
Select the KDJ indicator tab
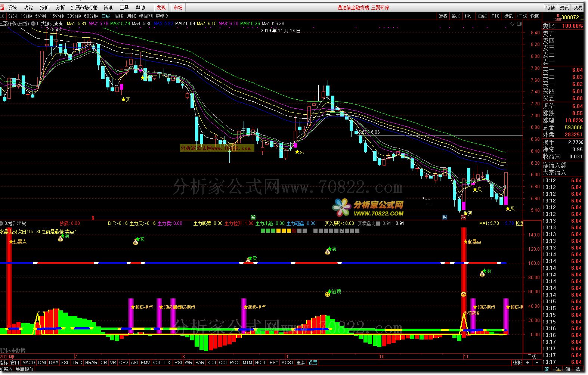211,363
